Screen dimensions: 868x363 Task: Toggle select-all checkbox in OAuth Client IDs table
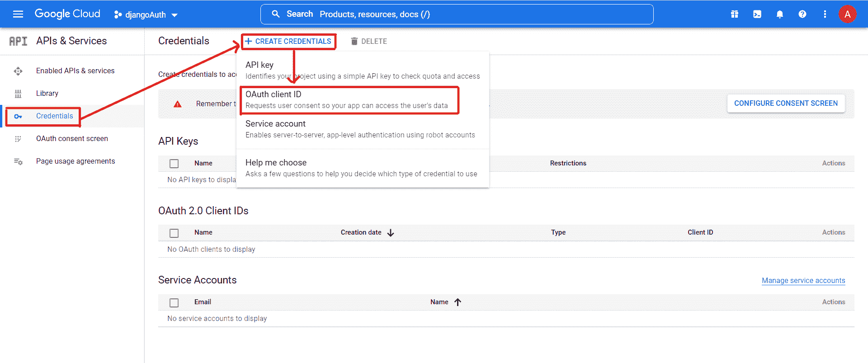pyautogui.click(x=174, y=233)
